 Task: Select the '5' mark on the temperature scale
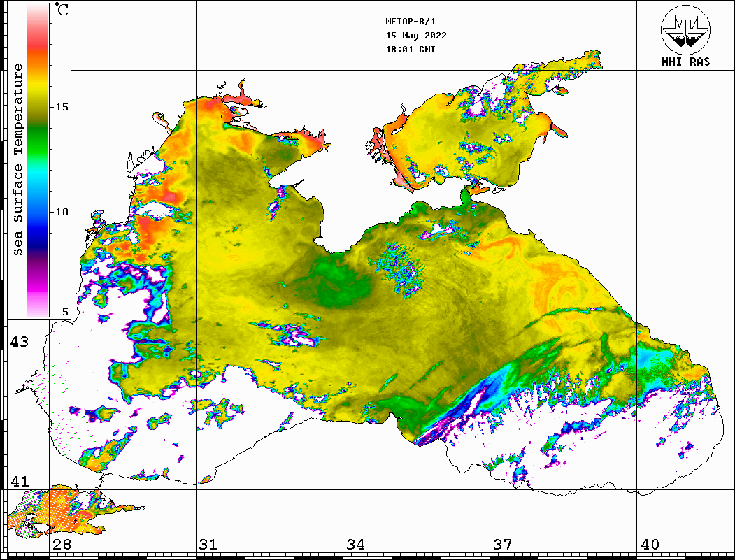tap(65, 312)
